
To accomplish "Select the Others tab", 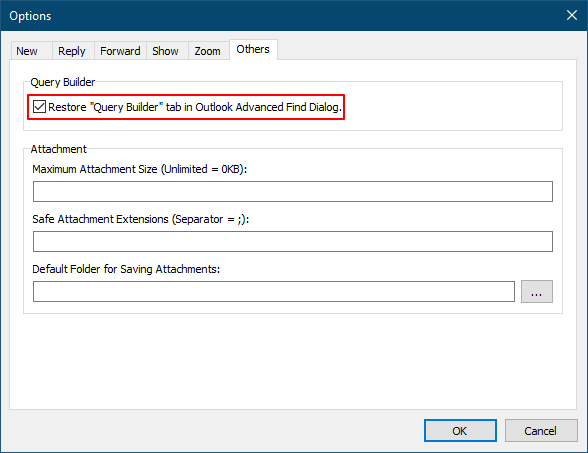I will click(253, 49).
